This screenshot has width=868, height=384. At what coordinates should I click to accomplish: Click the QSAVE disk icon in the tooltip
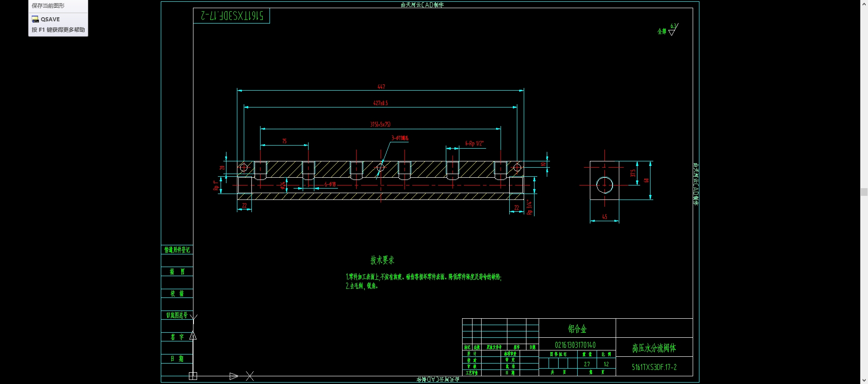pos(35,19)
